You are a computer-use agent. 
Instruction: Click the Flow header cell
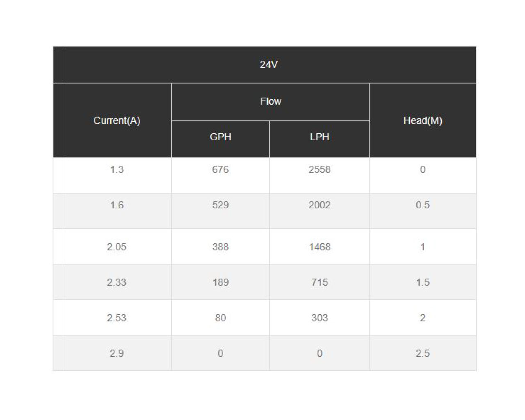click(x=271, y=101)
